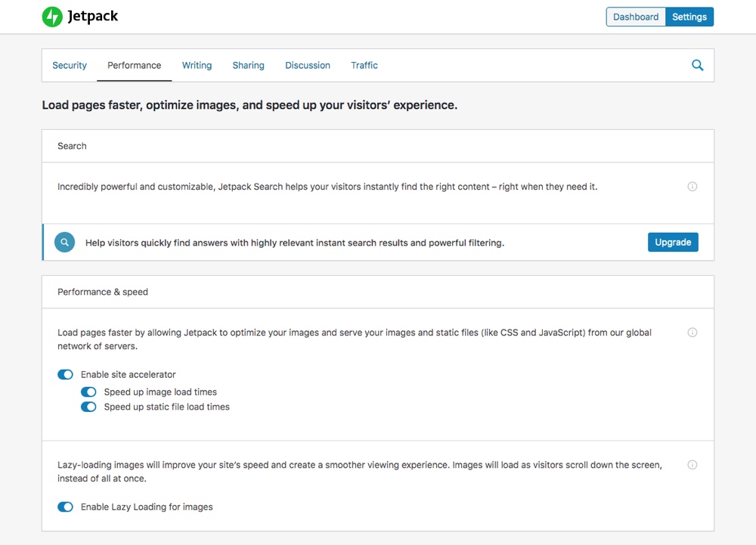Go to the Sharing tab
The width and height of the screenshot is (756, 545).
click(x=248, y=65)
